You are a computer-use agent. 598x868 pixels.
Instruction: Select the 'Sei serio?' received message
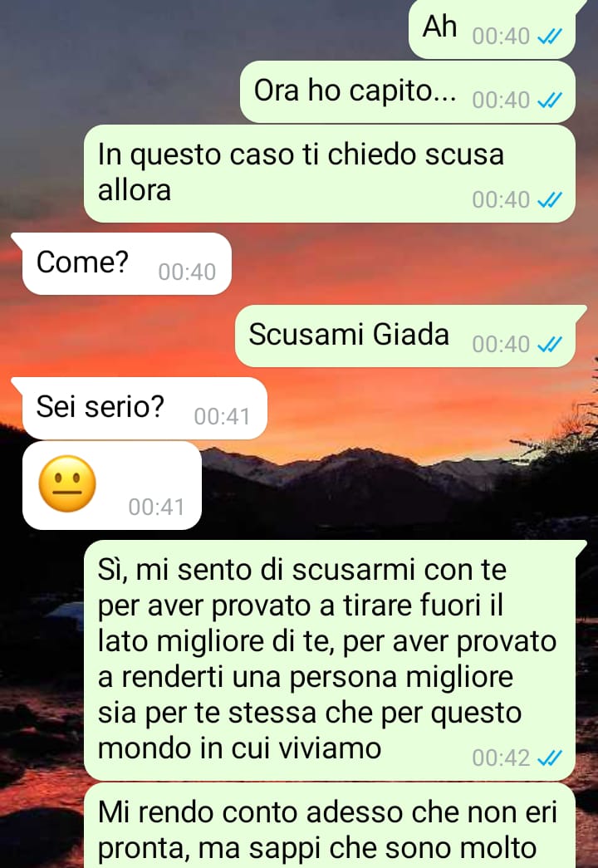(x=145, y=408)
